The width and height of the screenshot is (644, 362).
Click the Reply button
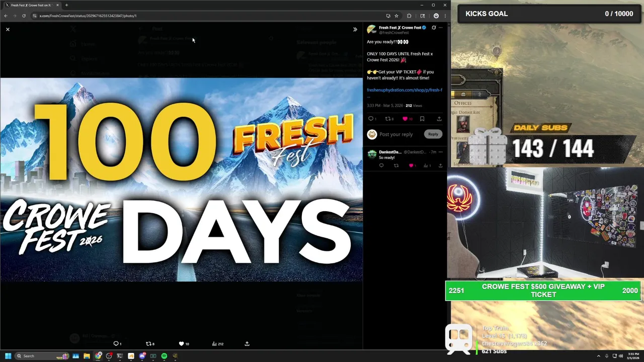(x=433, y=134)
